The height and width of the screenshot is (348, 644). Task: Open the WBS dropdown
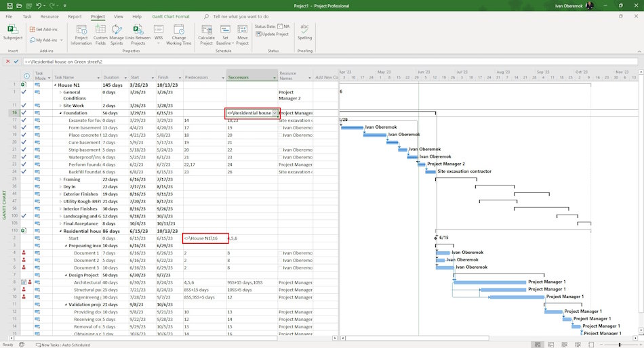point(159,35)
